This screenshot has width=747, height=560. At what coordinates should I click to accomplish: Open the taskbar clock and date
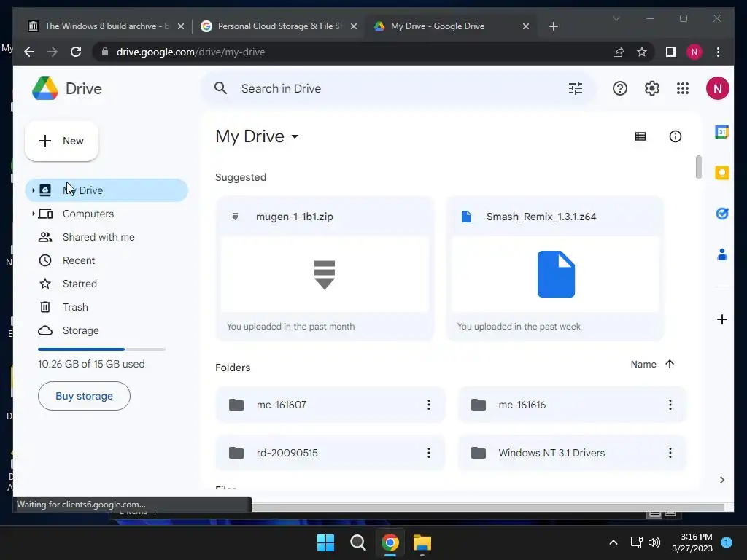pyautogui.click(x=692, y=542)
